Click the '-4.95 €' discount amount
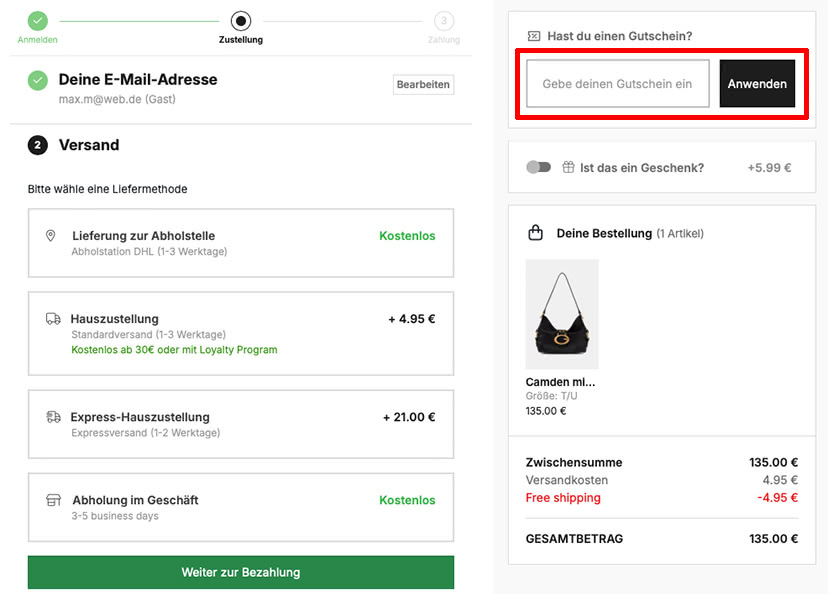Viewport: 828px width, 594px height. point(777,498)
